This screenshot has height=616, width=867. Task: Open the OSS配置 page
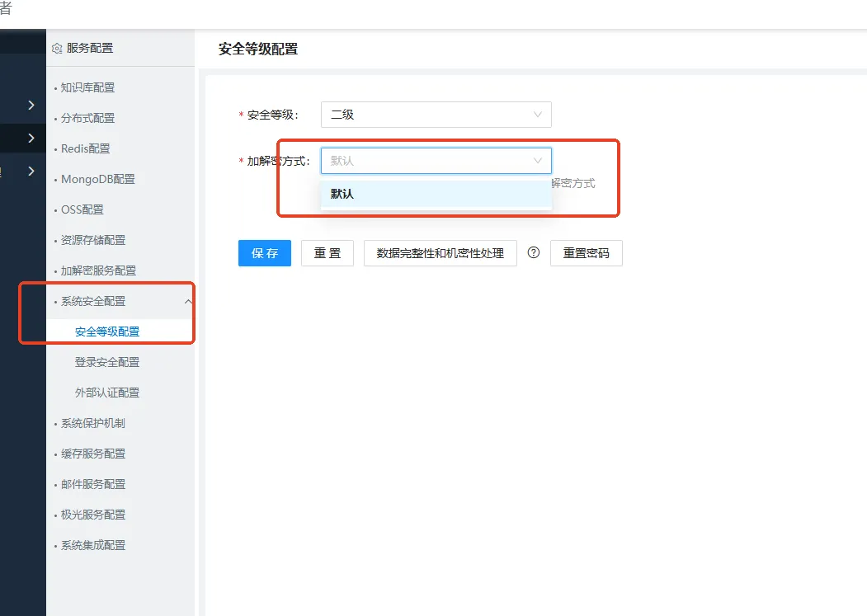point(82,209)
